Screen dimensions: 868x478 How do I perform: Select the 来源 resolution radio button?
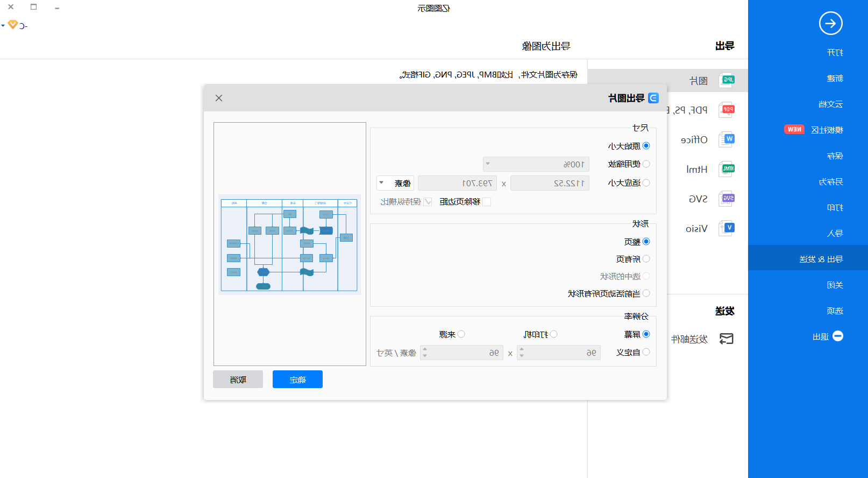[461, 334]
